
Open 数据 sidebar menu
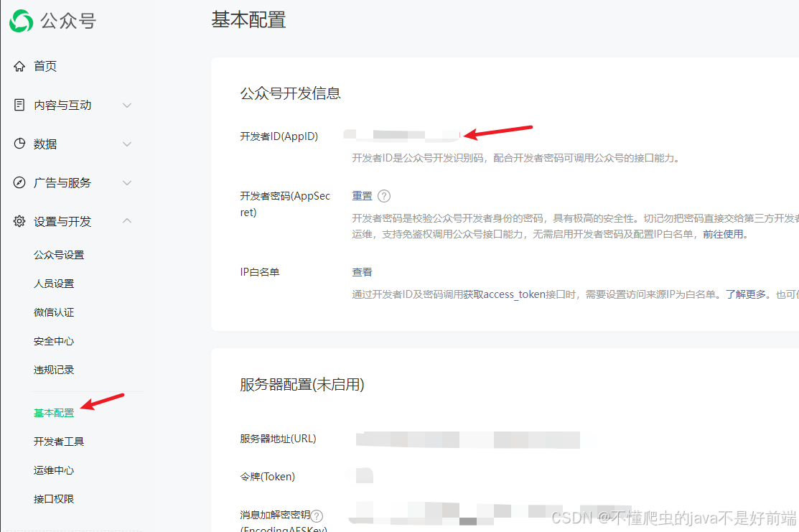(x=45, y=144)
